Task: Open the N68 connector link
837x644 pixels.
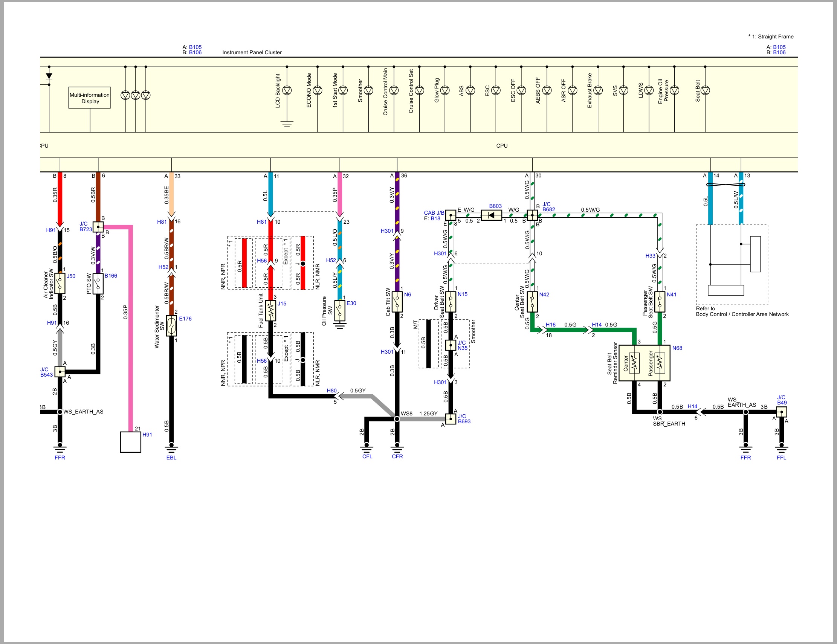Action: click(x=677, y=348)
